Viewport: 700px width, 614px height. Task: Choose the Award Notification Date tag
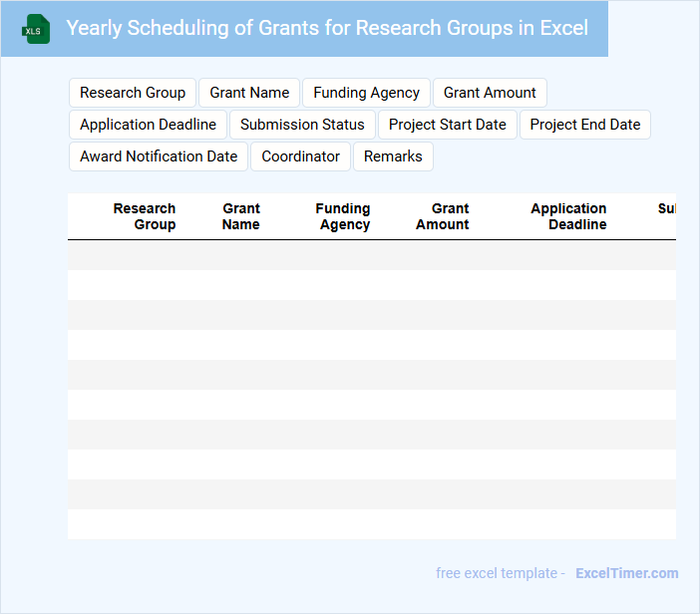[159, 156]
